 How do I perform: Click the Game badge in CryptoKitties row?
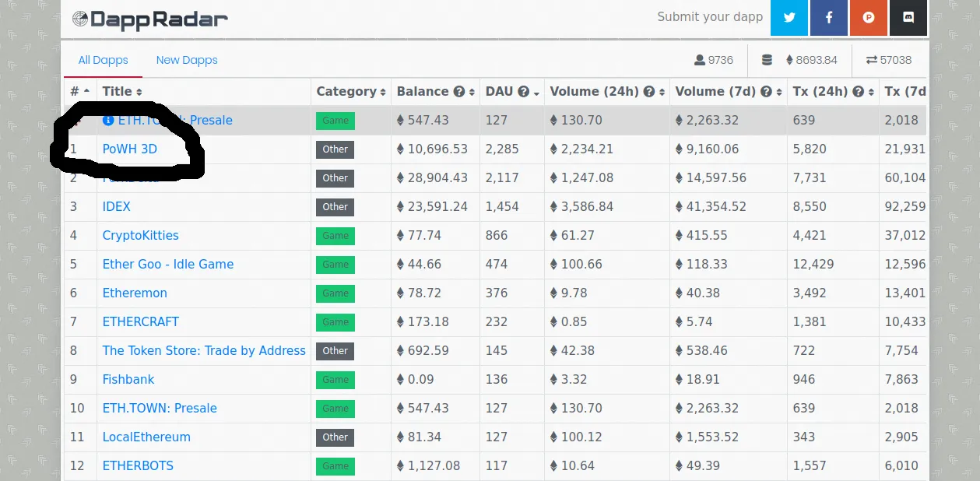pyautogui.click(x=335, y=236)
